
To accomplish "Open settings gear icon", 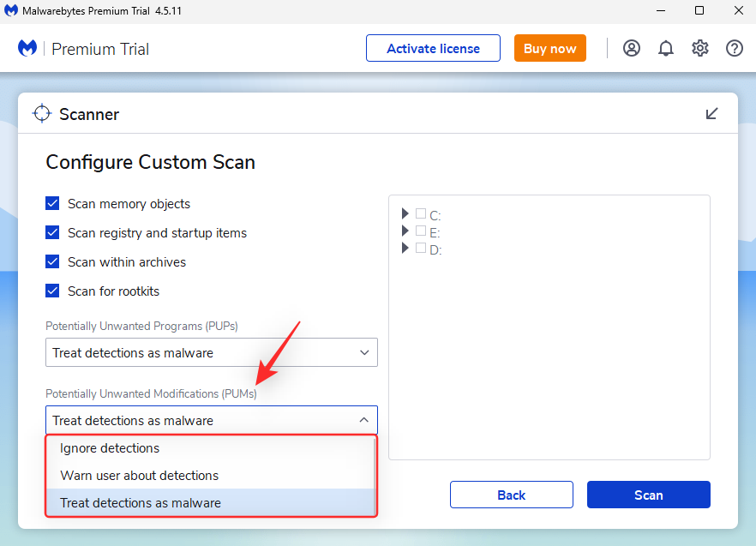I will (x=700, y=48).
